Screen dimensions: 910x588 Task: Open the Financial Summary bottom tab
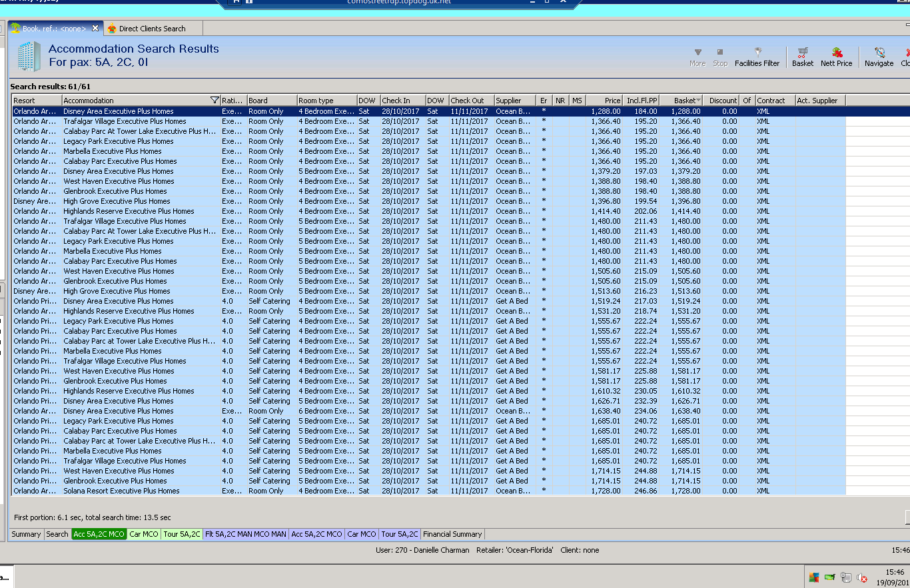[x=452, y=534]
